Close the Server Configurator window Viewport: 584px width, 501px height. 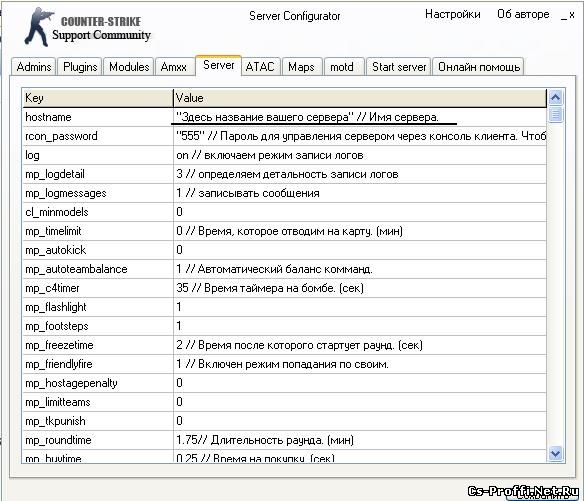tap(572, 15)
